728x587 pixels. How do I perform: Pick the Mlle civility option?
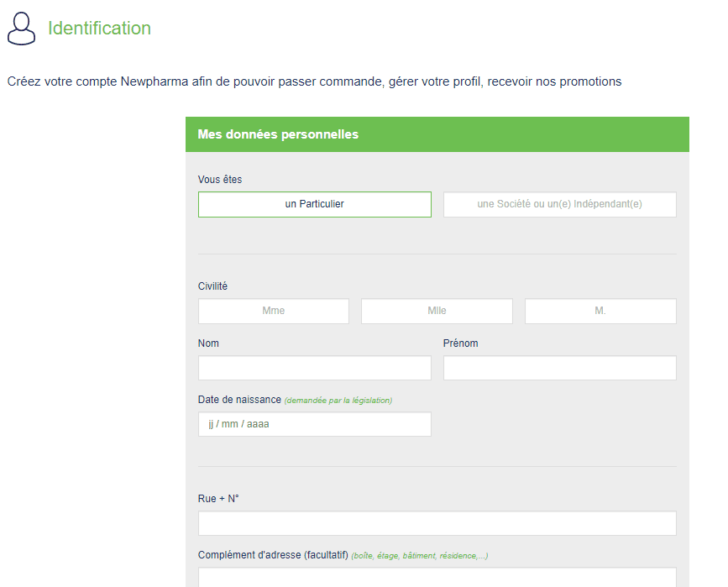[437, 311]
